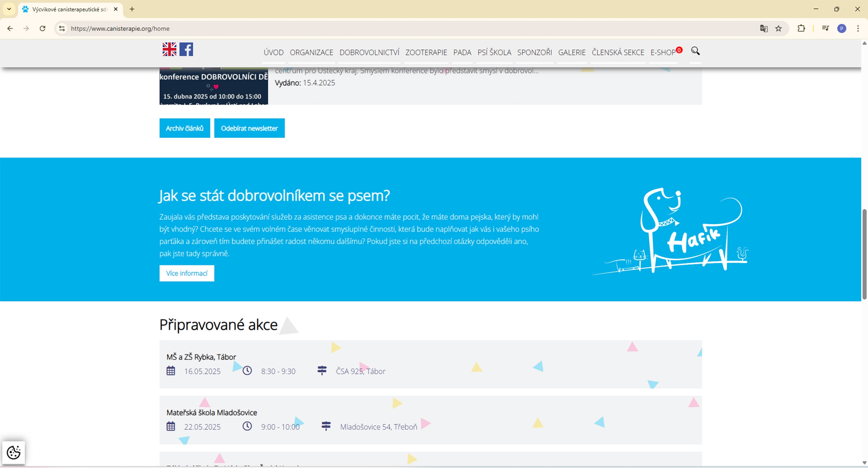
Task: Open Chrome three-dot menu
Action: coord(858,28)
